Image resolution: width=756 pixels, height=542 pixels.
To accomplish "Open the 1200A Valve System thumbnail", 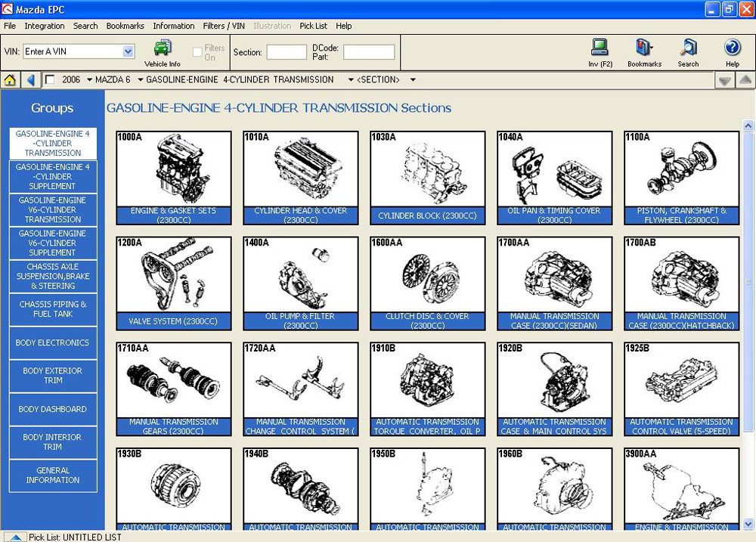I will pos(173,283).
